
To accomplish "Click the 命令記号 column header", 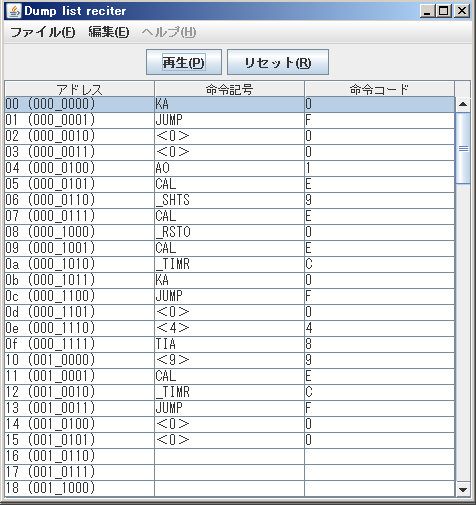I will pos(229,89).
